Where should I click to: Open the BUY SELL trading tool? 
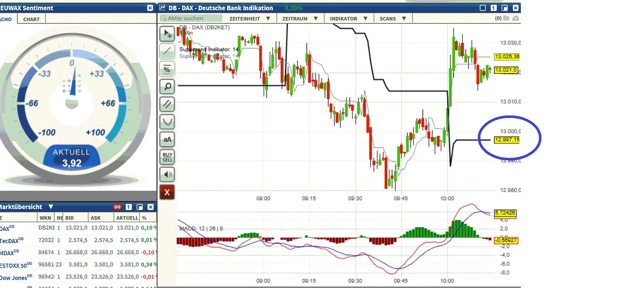click(x=167, y=157)
